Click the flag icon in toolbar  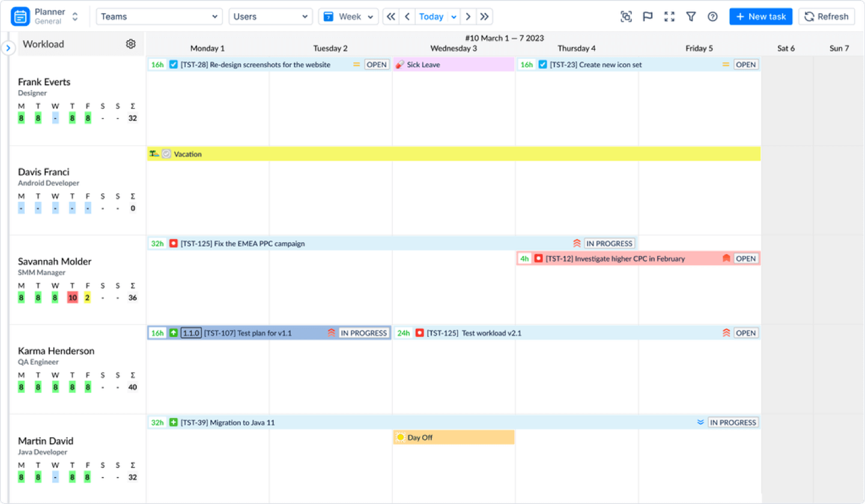tap(648, 17)
